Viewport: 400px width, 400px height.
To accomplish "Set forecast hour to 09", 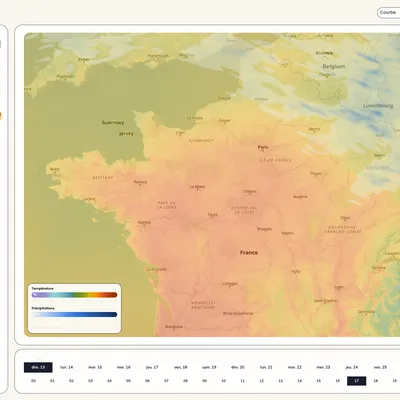I will (x=204, y=381).
